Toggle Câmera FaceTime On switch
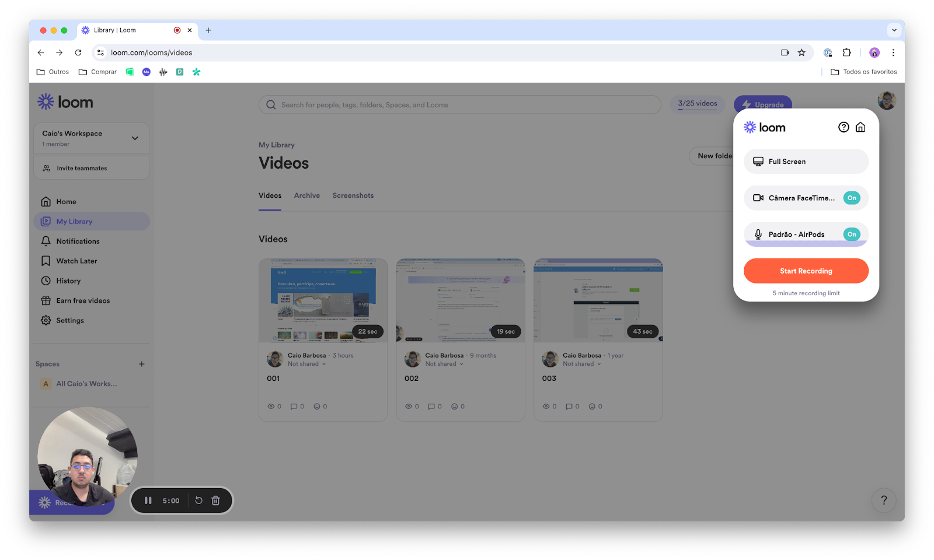The width and height of the screenshot is (934, 560). pos(852,198)
